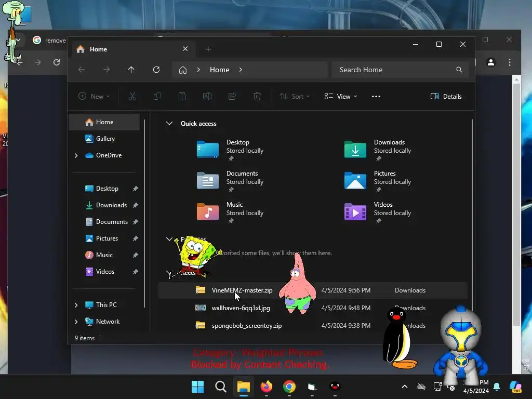
Task: Click the Delete trash icon in toolbar
Action: click(x=257, y=96)
